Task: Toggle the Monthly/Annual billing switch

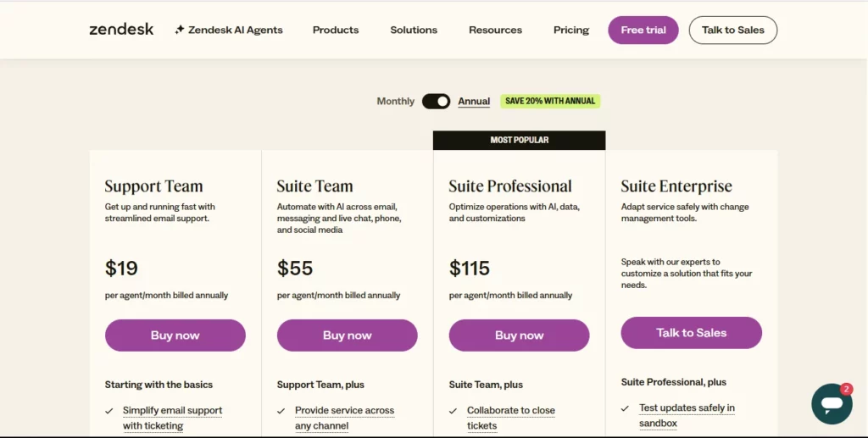Action: click(x=437, y=102)
